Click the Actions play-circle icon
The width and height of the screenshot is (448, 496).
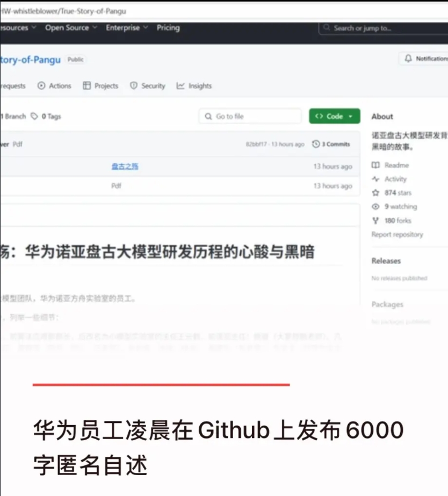pos(41,86)
